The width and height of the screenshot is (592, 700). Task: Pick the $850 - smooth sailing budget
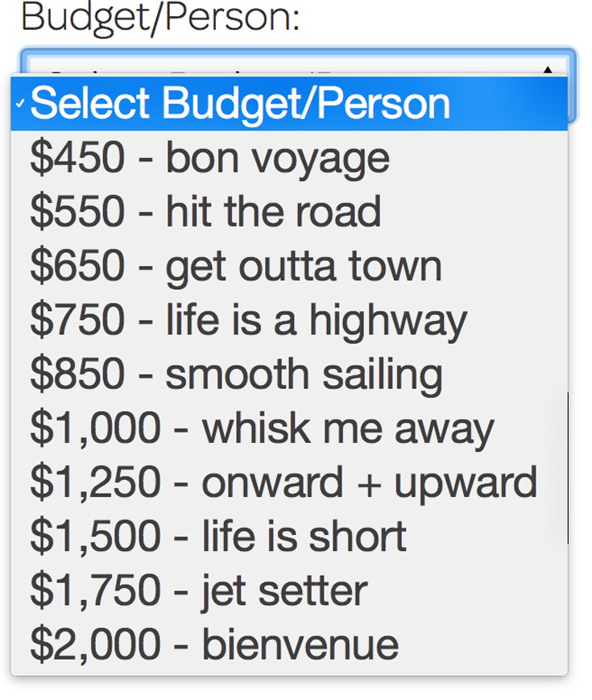tap(235, 374)
